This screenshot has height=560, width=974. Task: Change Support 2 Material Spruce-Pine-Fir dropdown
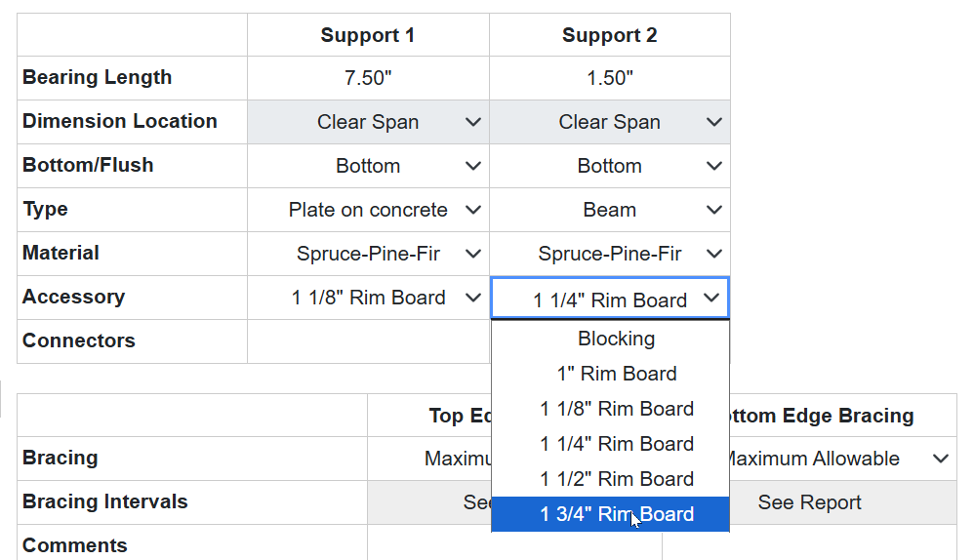(x=610, y=254)
